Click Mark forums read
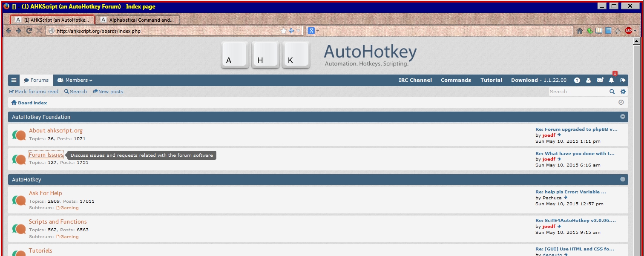 click(x=34, y=92)
